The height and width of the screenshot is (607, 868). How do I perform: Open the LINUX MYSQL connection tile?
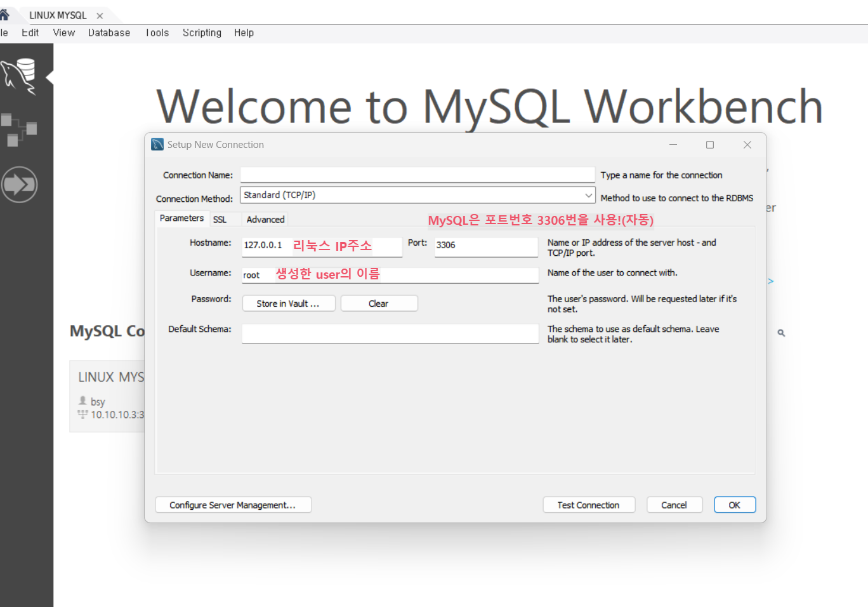[107, 396]
